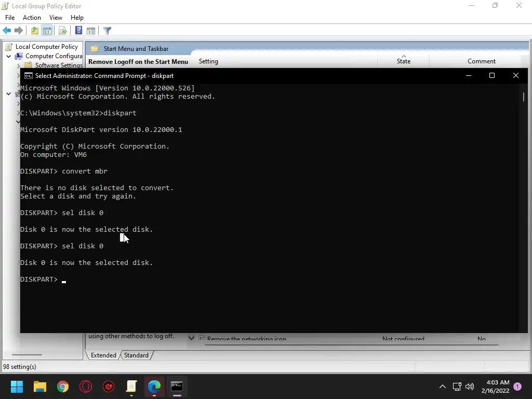
Task: Click 'C:\Windows\system32>diskpart' line
Action: (x=78, y=113)
